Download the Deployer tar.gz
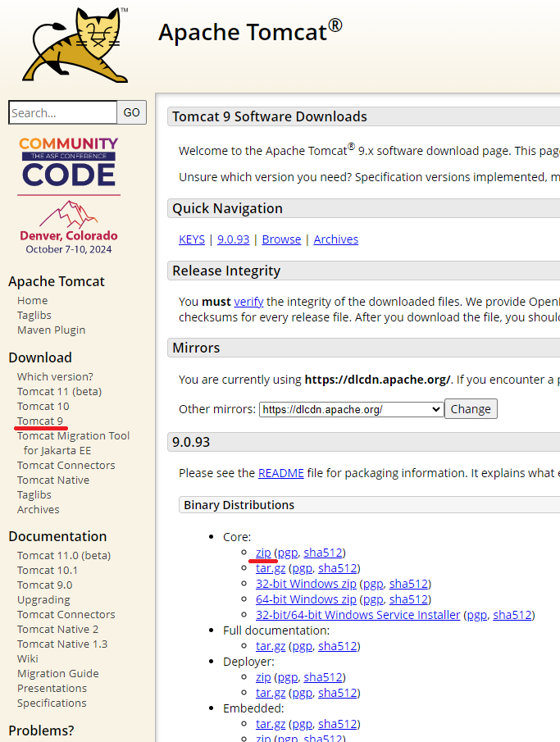The width and height of the screenshot is (560, 742). 271,694
